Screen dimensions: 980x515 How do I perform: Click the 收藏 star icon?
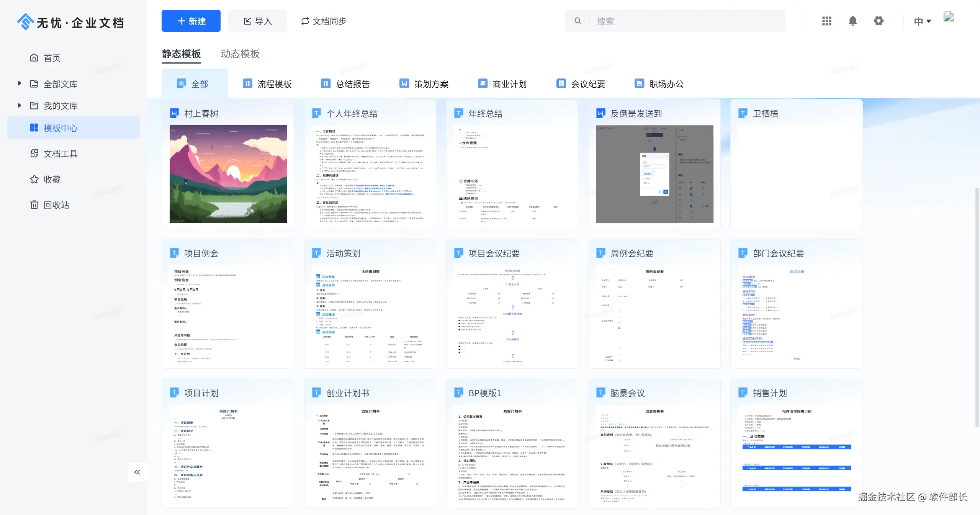(x=34, y=179)
